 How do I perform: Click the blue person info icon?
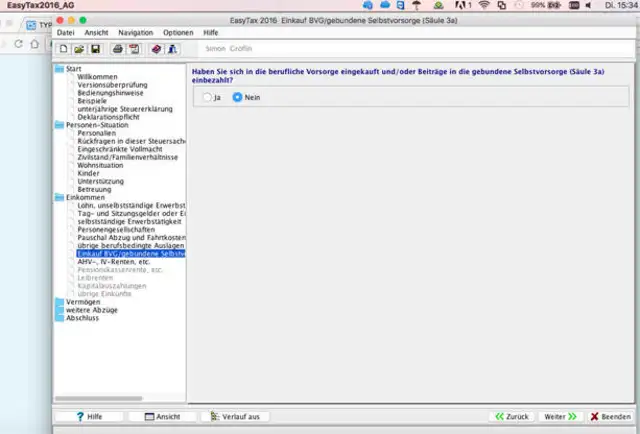tap(172, 49)
